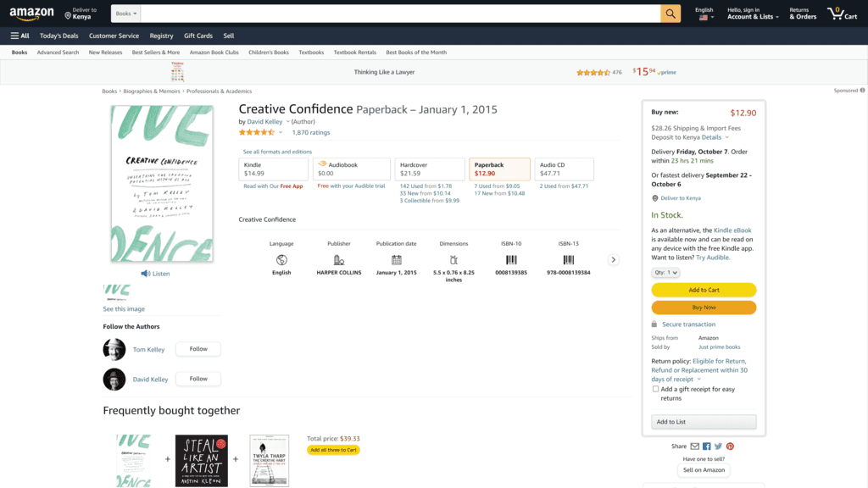Go to Best Sellers & More

coord(156,53)
